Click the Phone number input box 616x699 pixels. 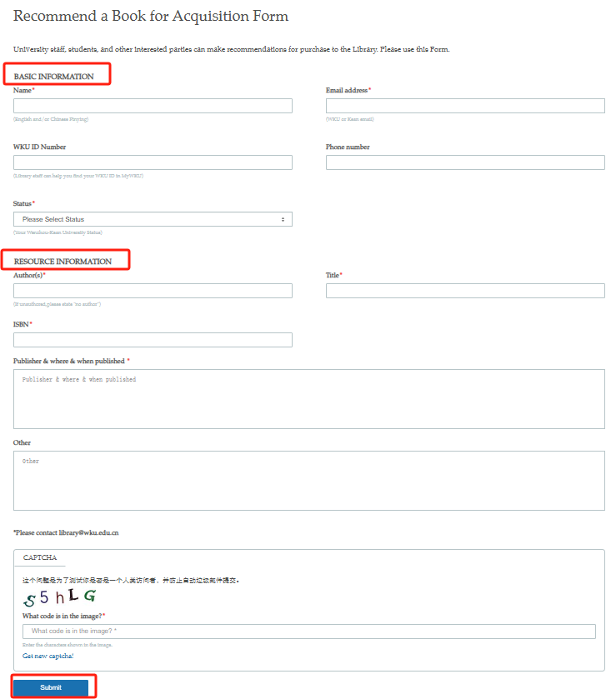(465, 162)
